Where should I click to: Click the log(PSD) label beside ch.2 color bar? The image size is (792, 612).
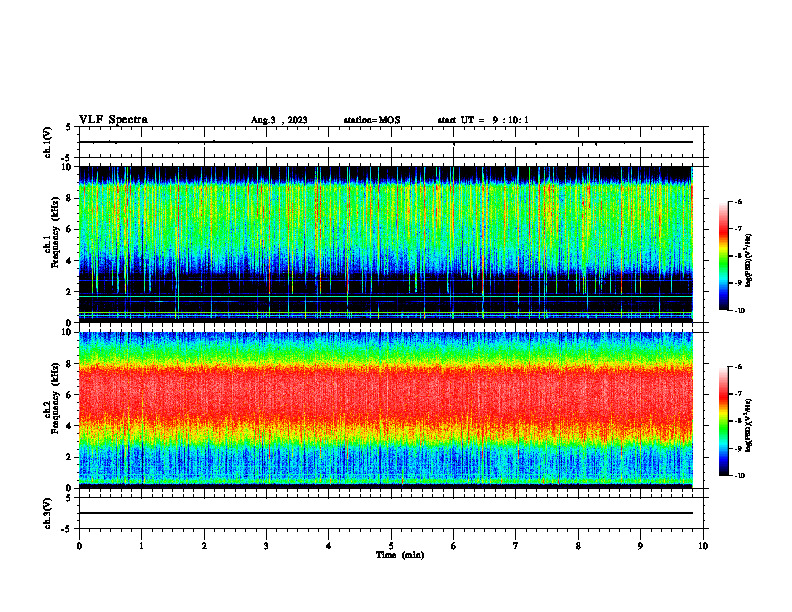pos(749,425)
